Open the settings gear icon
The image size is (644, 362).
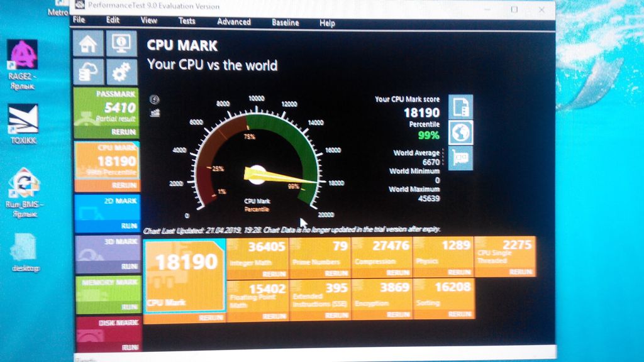tap(121, 72)
